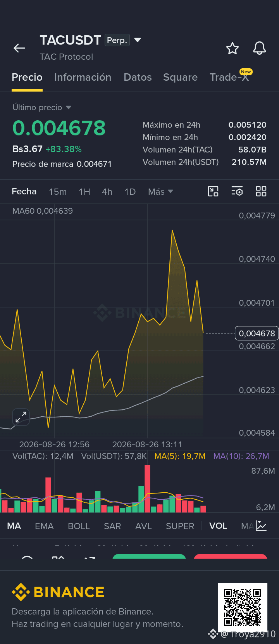Tap the green buy button at bottom
The height and width of the screenshot is (644, 279).
(x=149, y=557)
